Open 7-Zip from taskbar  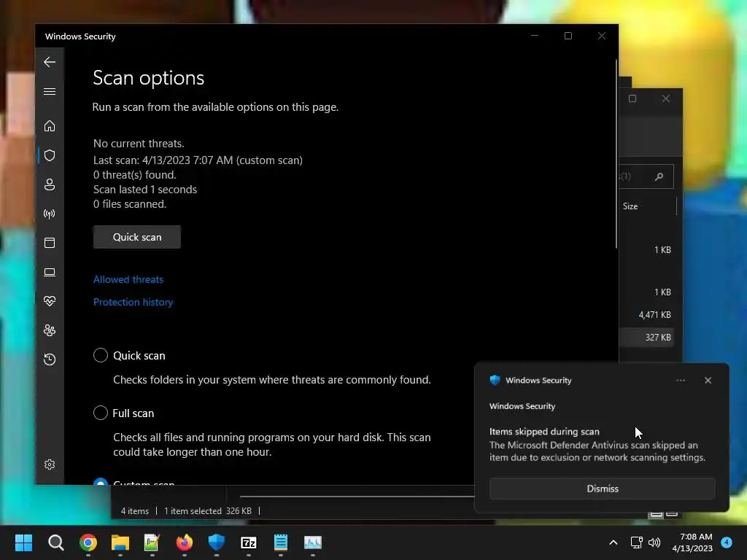click(249, 542)
